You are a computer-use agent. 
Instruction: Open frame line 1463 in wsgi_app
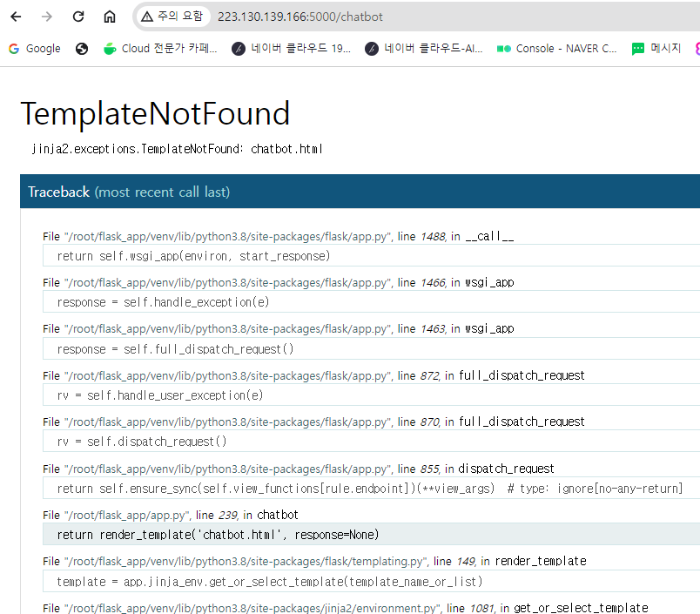[x=278, y=328]
